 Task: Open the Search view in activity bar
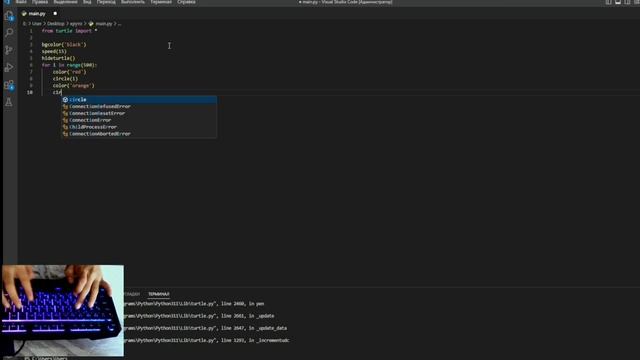click(x=9, y=33)
